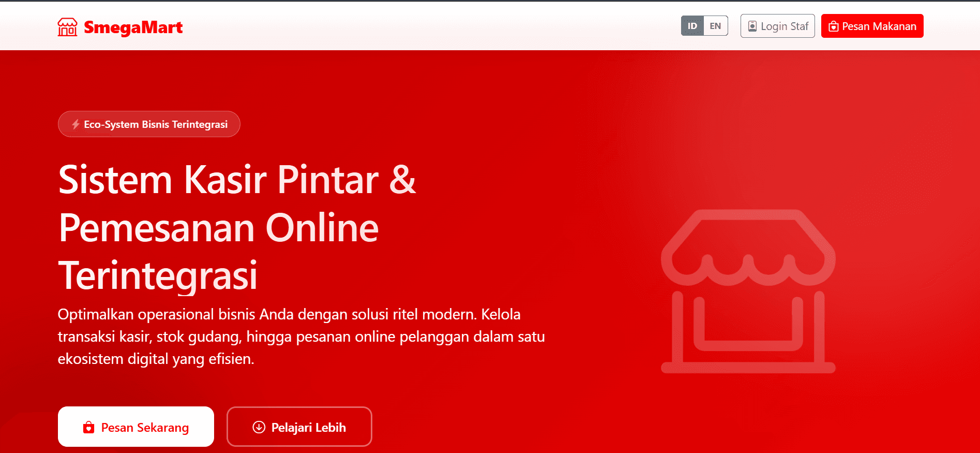Click the bag icon in Pesan Makanan

tap(833, 26)
